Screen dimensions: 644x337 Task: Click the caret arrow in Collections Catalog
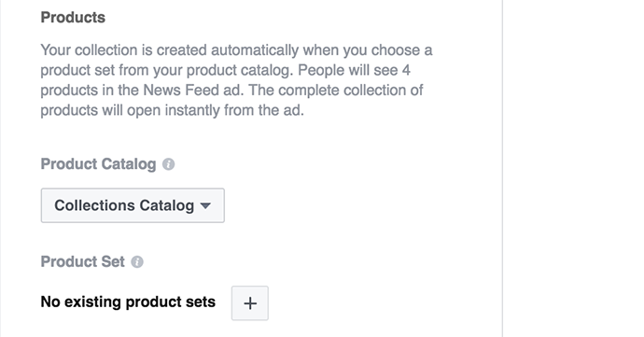(205, 205)
